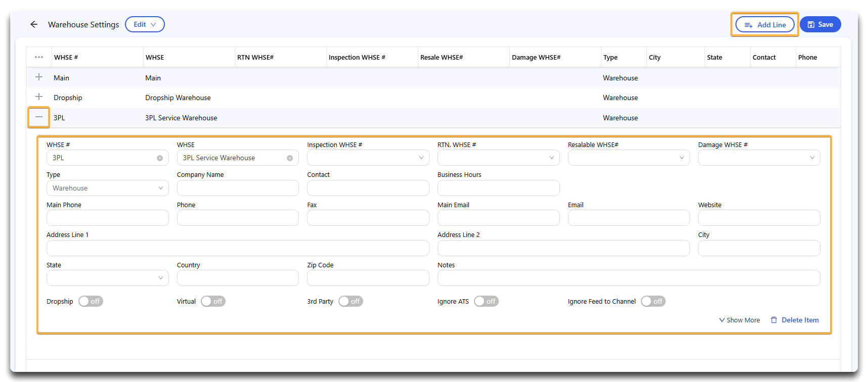Screen dimensions: 868x382
Task: Open the Inspection WHSE # dropdown
Action: coord(368,158)
